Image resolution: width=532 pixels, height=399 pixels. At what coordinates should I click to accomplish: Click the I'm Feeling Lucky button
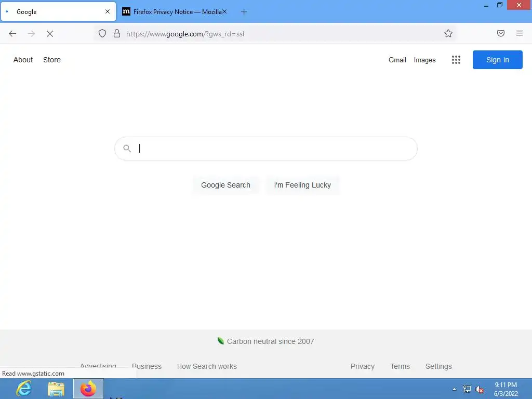point(302,185)
